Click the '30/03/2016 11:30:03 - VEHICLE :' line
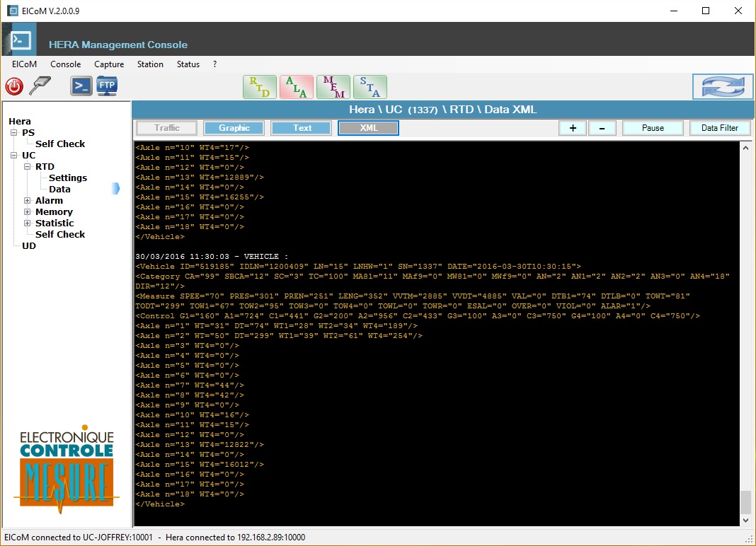This screenshot has width=756, height=546. [x=212, y=256]
